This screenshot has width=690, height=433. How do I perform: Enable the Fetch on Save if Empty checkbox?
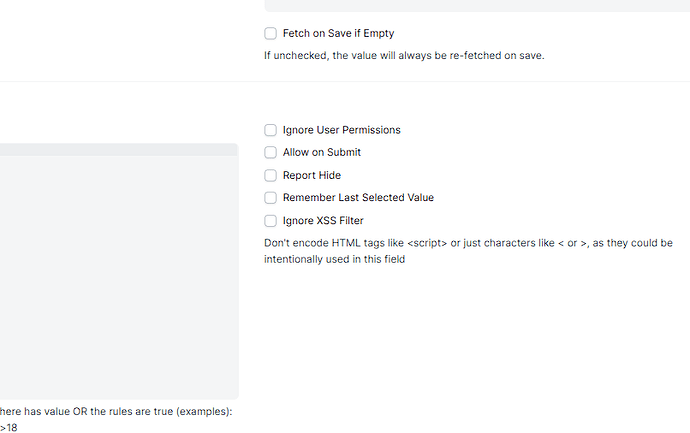tap(270, 33)
